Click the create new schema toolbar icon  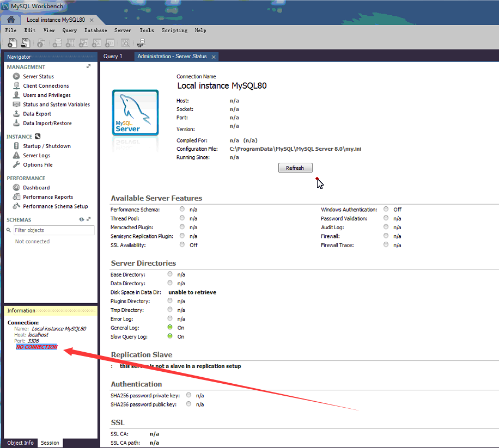(57, 42)
